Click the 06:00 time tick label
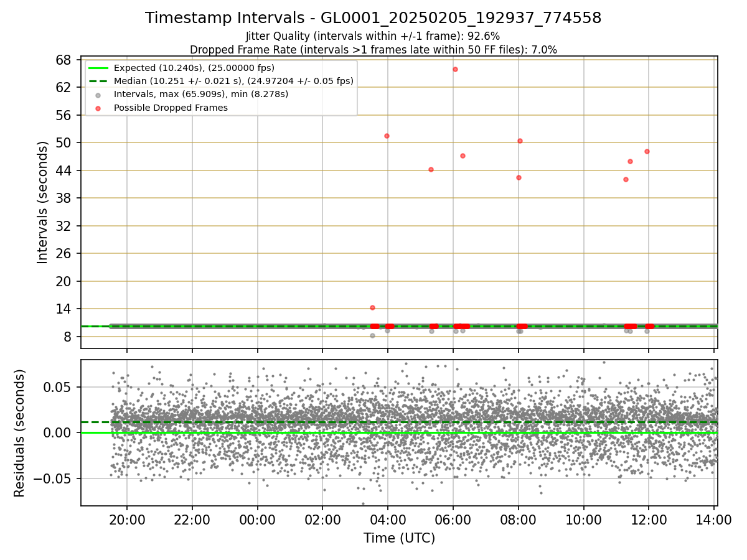 453,518
